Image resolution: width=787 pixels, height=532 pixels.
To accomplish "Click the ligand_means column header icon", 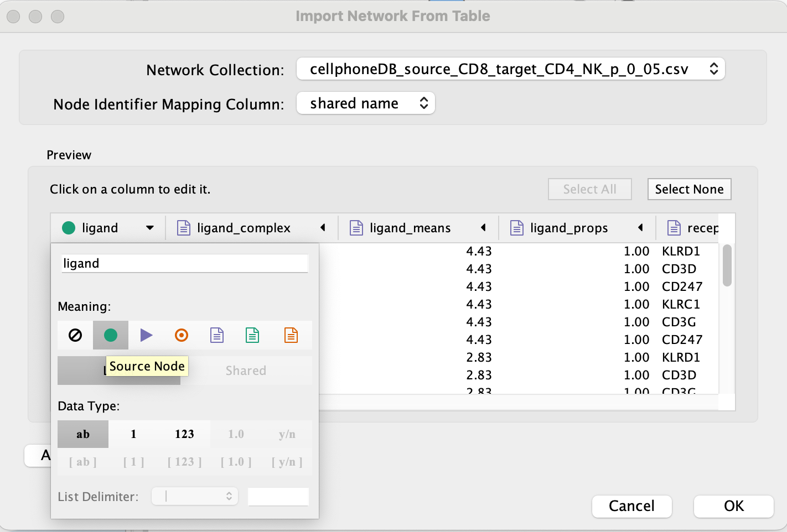I will coord(357,228).
